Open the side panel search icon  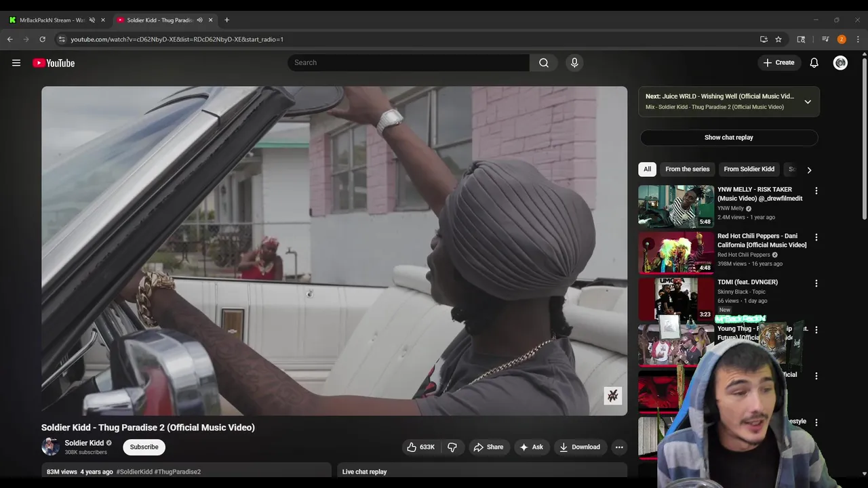pyautogui.click(x=801, y=39)
